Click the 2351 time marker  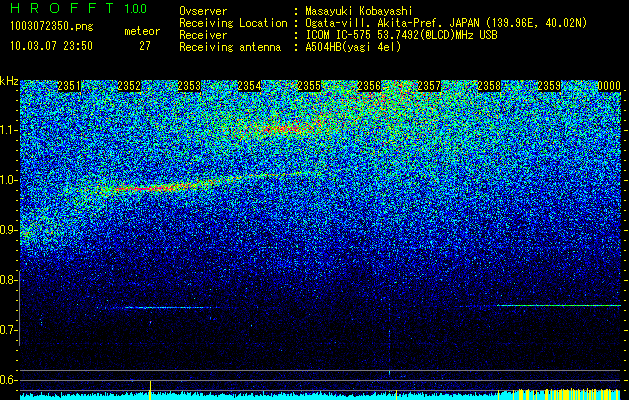[69, 86]
